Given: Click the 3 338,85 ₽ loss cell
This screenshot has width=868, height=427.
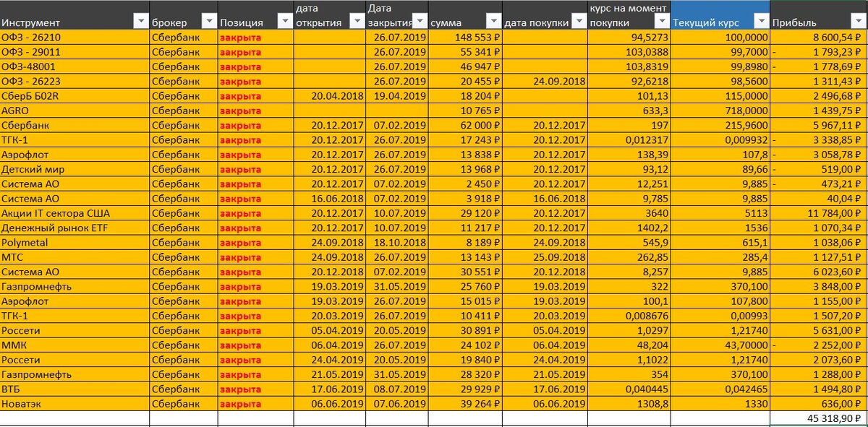Looking at the screenshot, I should (x=819, y=139).
